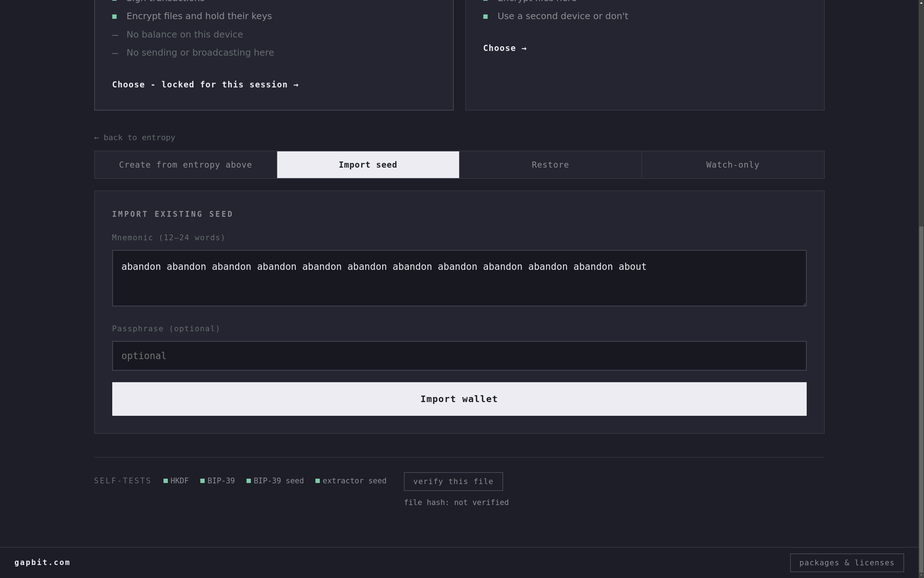
Task: Click the 'IMPORT EXISTING SEED' heading
Action: pyautogui.click(x=172, y=214)
